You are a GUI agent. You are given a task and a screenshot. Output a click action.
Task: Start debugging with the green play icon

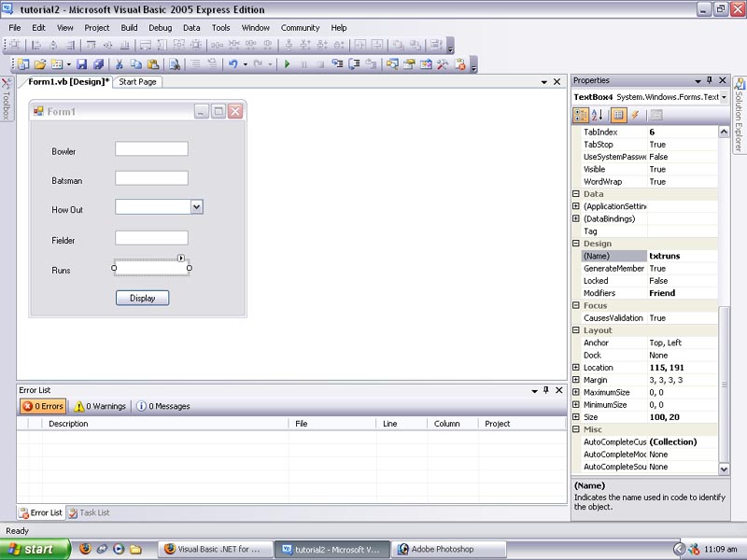coord(288,63)
